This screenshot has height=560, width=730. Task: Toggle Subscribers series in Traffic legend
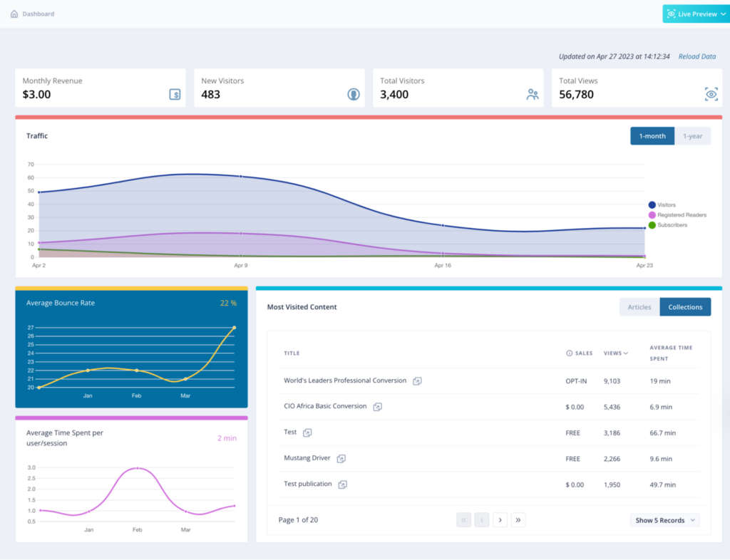[667, 225]
